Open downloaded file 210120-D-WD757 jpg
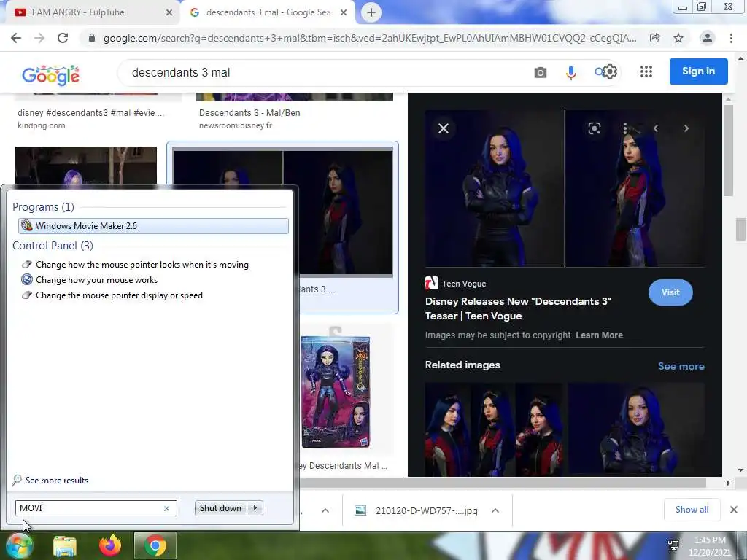 pyautogui.click(x=426, y=510)
